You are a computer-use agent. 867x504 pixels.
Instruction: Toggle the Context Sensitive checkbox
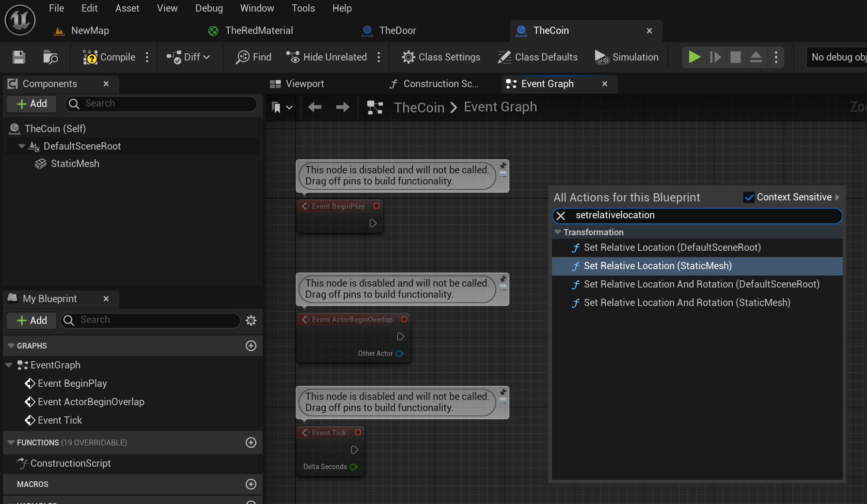(749, 198)
